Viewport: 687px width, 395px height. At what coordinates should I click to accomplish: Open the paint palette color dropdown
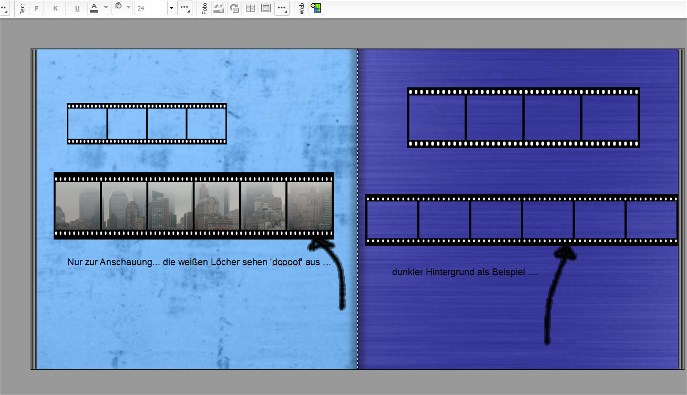click(x=128, y=7)
